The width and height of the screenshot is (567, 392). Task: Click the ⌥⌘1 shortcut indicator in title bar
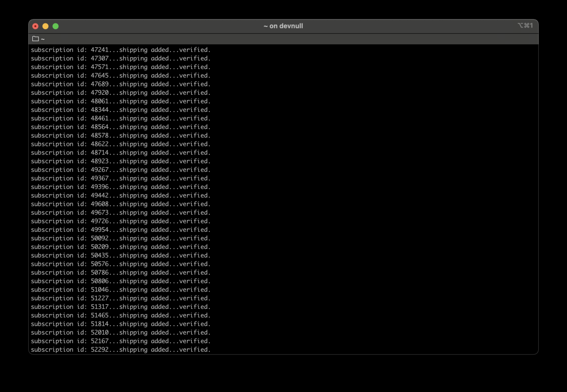[525, 26]
